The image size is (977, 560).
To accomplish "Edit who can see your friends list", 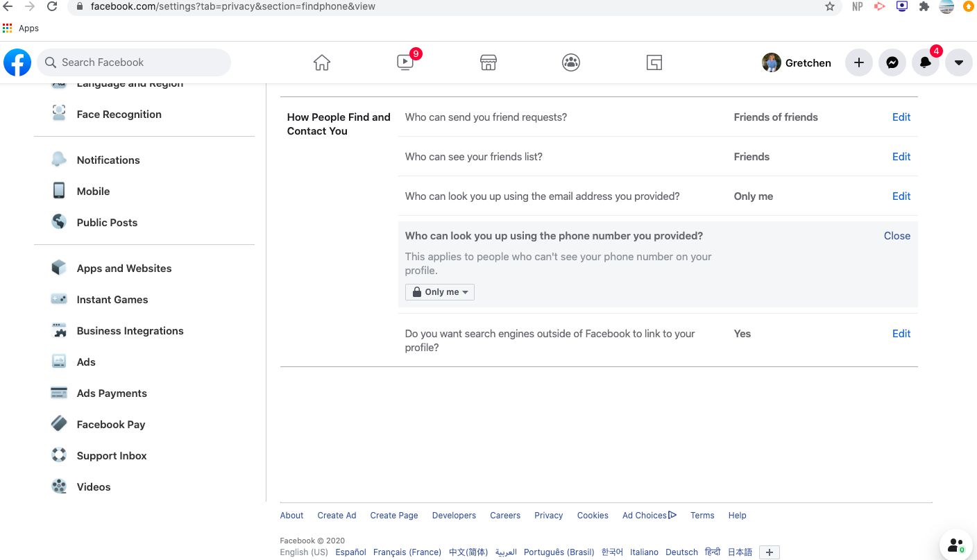I will [901, 157].
